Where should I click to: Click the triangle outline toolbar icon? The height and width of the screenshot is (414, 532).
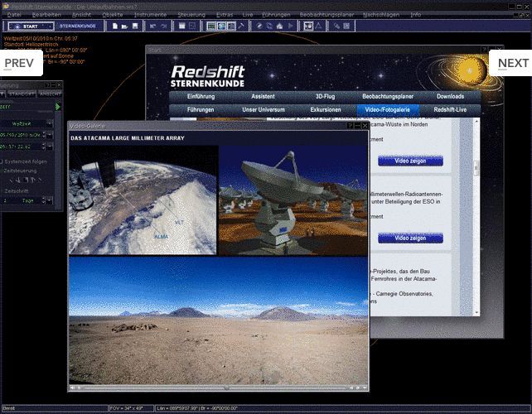318,26
